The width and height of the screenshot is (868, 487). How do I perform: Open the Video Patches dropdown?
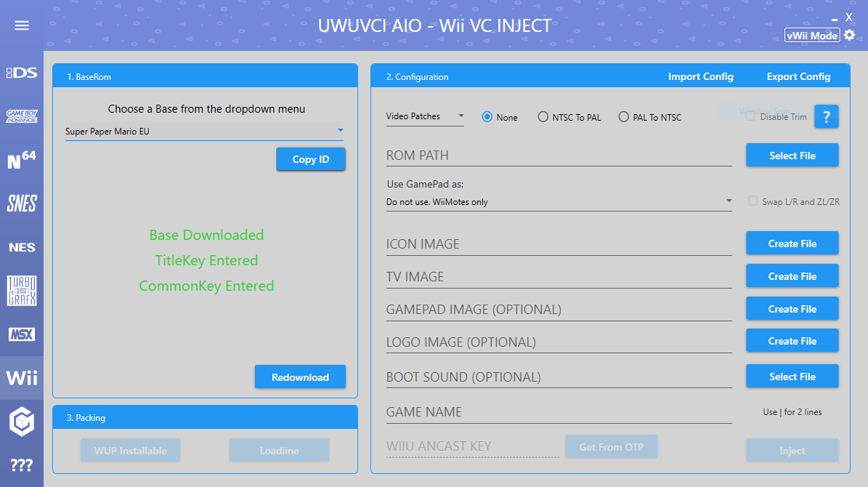(x=425, y=116)
